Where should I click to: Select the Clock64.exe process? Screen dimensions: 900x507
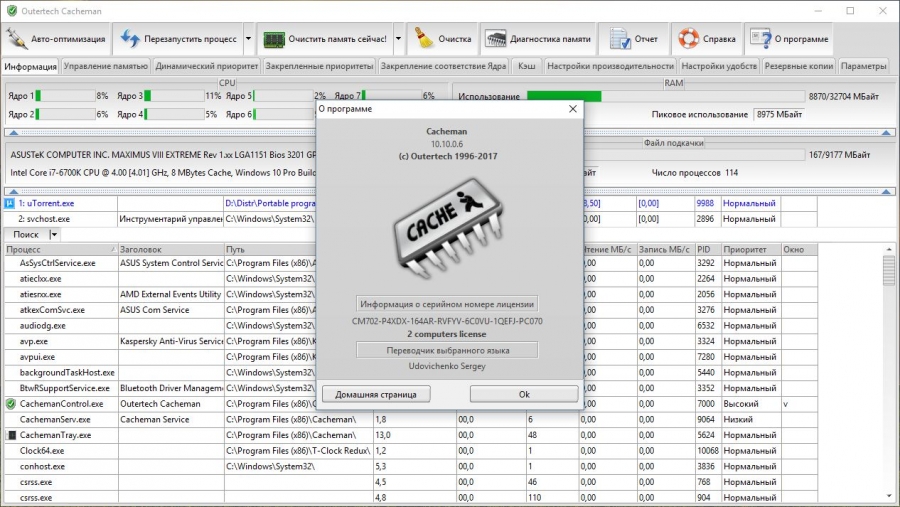42,451
